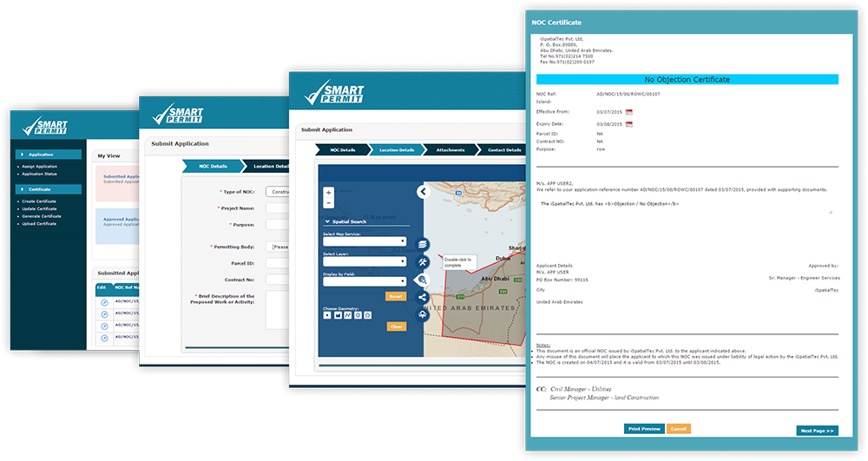
Task: Open the map tools wrench icon
Action: click(423, 262)
